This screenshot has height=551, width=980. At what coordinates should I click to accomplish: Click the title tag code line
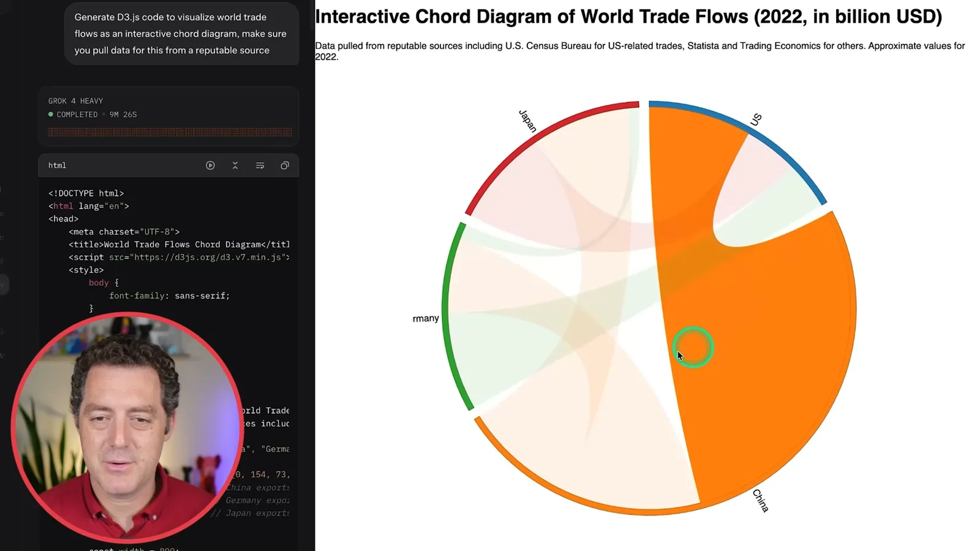(179, 244)
